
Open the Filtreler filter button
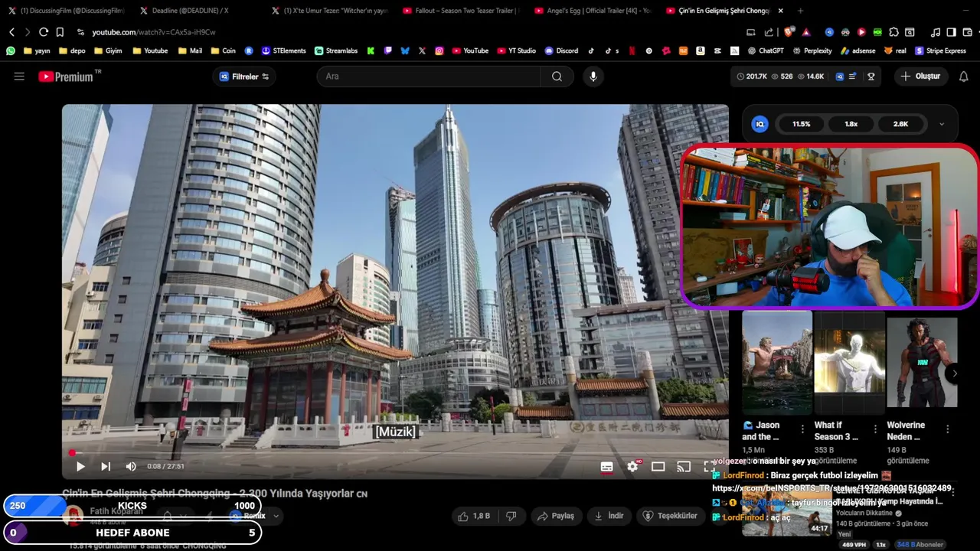244,77
